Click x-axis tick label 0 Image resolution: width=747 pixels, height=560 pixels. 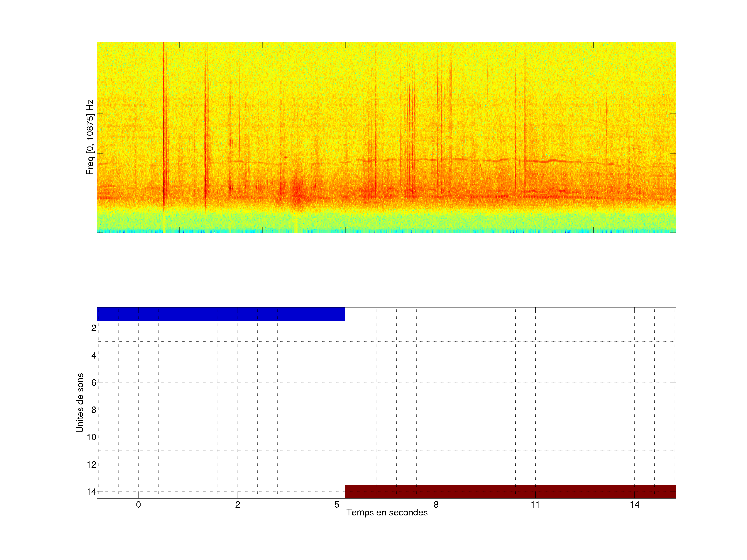[x=139, y=505]
